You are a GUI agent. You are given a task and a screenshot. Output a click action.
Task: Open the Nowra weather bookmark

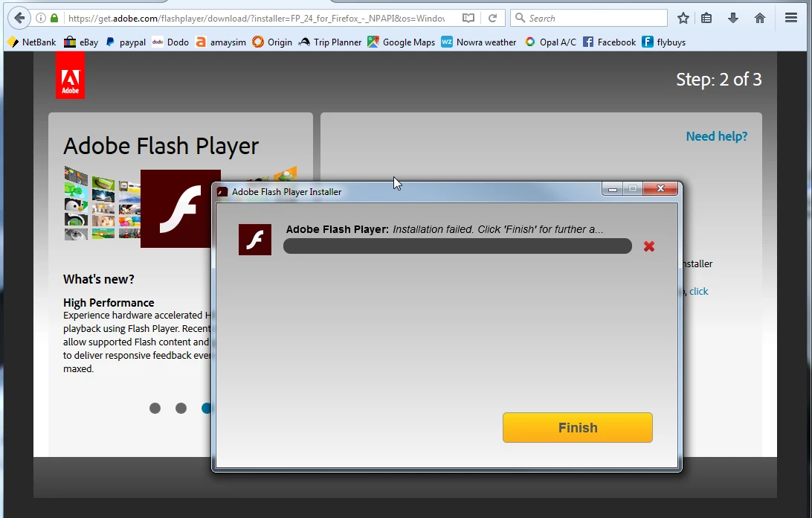point(479,42)
